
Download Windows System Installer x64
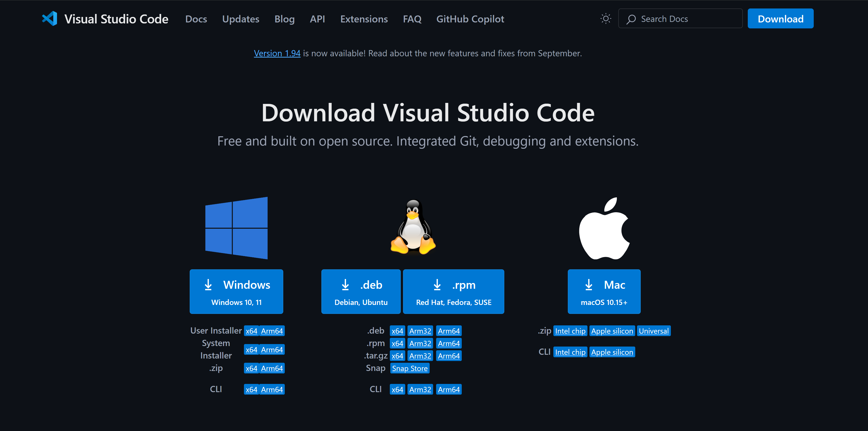click(251, 349)
